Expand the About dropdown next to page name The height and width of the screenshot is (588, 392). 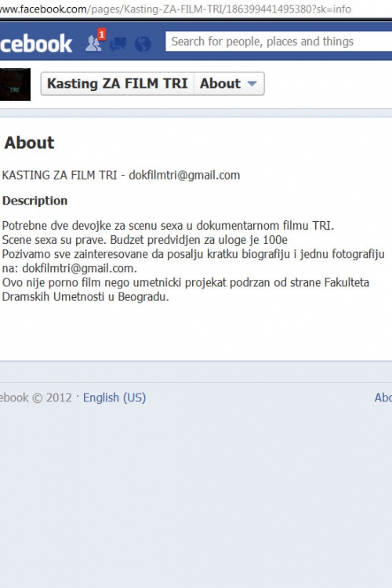point(229,83)
